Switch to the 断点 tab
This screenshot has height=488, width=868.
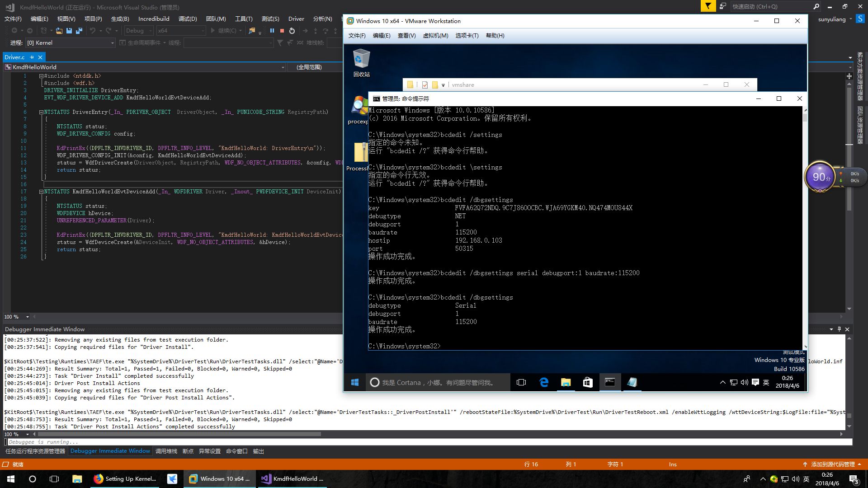[188, 451]
